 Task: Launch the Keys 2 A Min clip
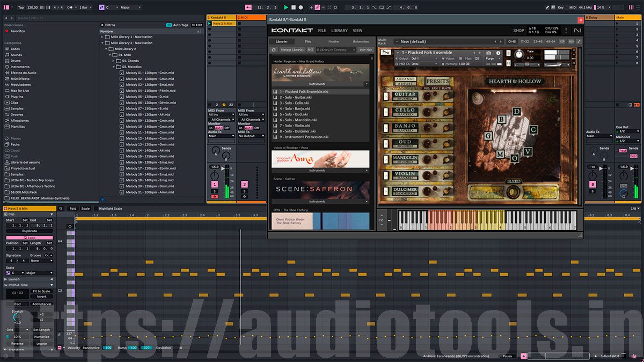[210, 24]
